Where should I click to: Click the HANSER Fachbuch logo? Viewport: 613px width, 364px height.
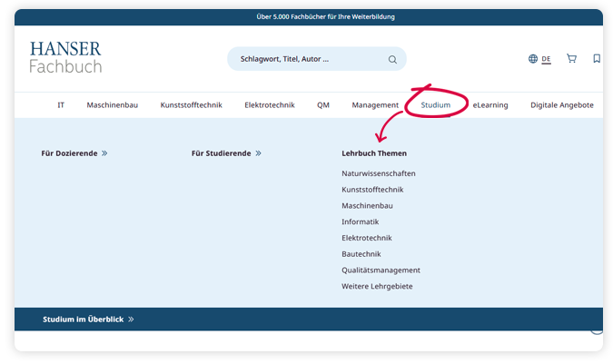65,57
